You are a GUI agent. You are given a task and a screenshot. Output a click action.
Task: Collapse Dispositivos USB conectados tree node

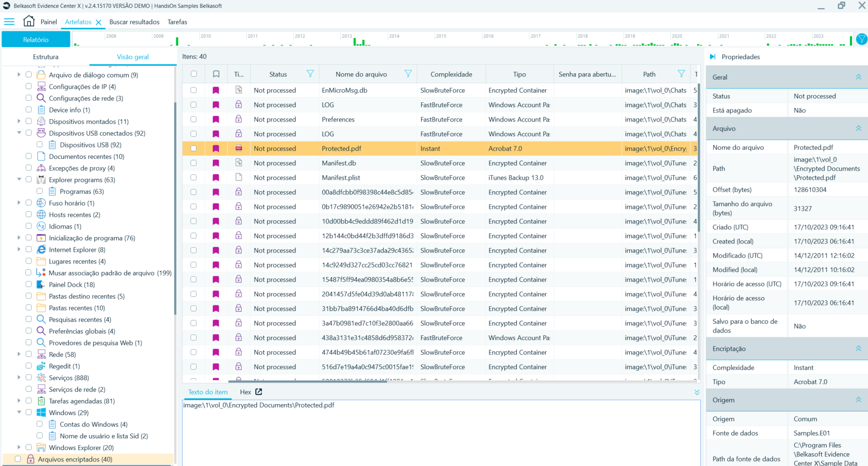[x=19, y=133]
